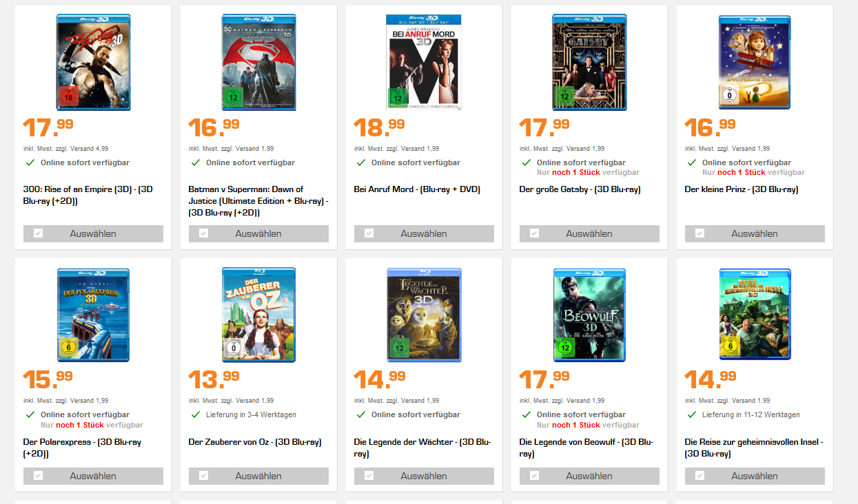The height and width of the screenshot is (504, 858).
Task: View the Bei Anruf Mord cover art
Action: pyautogui.click(x=424, y=63)
